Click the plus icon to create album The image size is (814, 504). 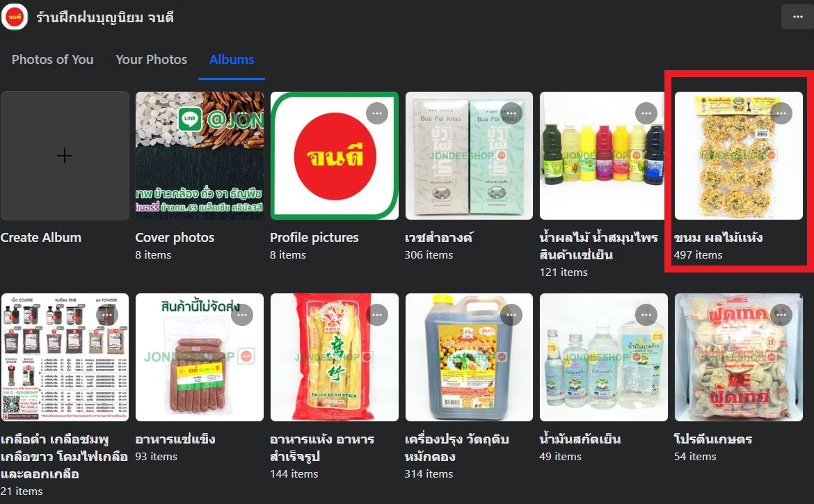[65, 156]
